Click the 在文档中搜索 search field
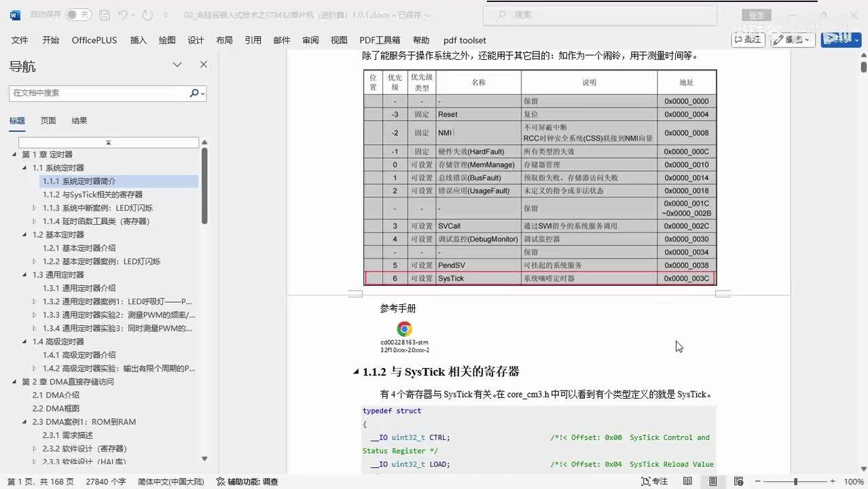Viewport: 868px width, 489px height. click(x=99, y=93)
